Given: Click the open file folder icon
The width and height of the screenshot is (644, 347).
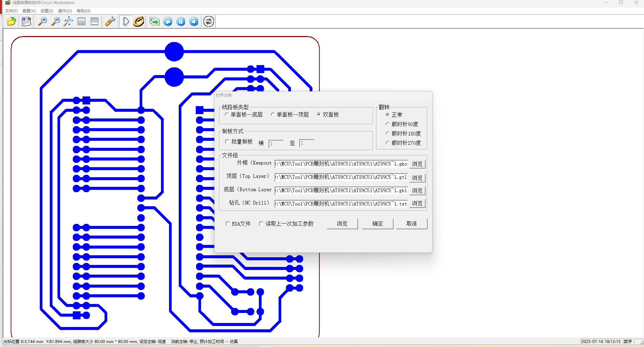Looking at the screenshot, I should click(x=11, y=22).
